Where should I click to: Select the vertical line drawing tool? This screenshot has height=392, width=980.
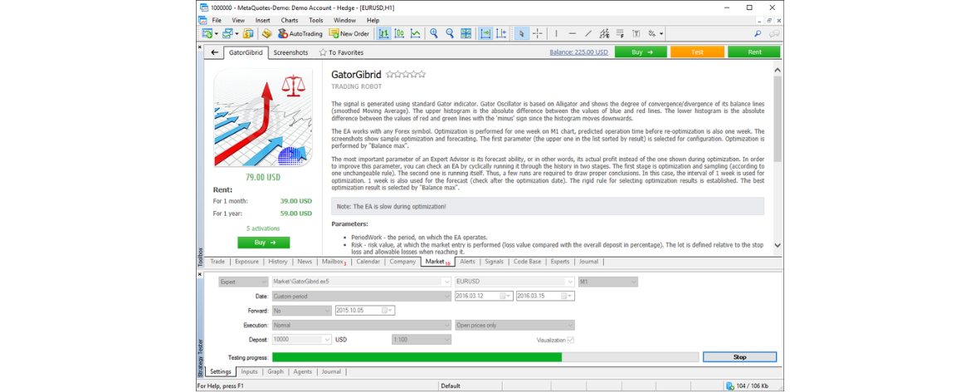coord(556,34)
